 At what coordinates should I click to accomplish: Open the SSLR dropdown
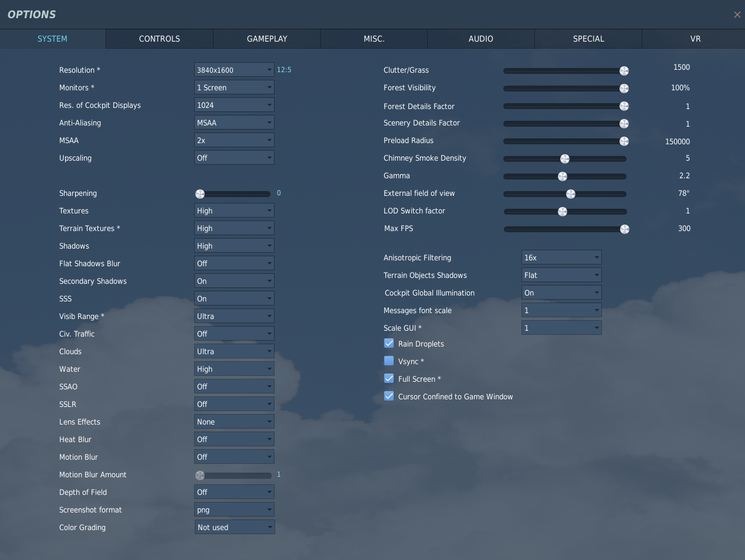click(x=234, y=404)
